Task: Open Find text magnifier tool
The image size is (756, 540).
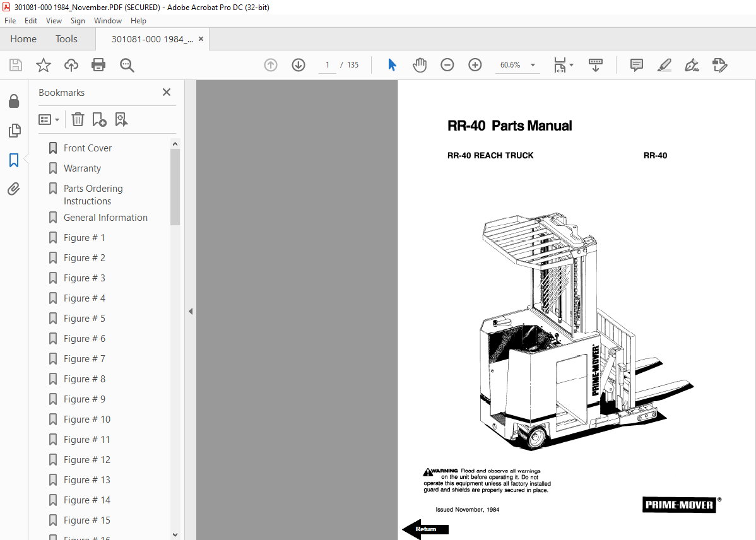Action: coord(127,65)
